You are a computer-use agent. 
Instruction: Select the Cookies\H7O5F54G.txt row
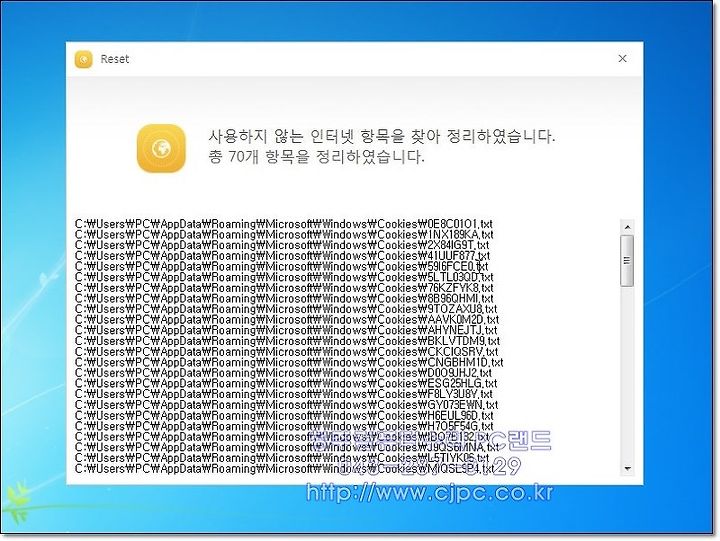click(x=284, y=426)
